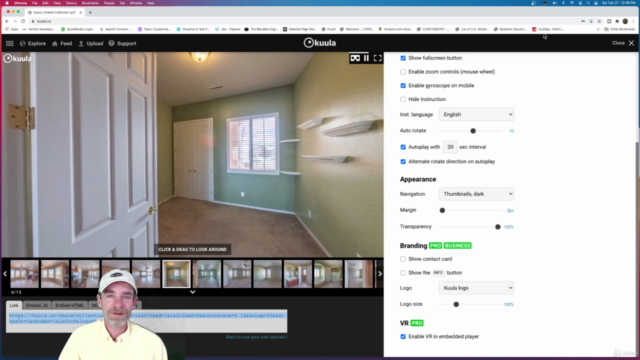Open macOS Spotlight search icon
Screen dimensions: 640x360
pos(588,3)
